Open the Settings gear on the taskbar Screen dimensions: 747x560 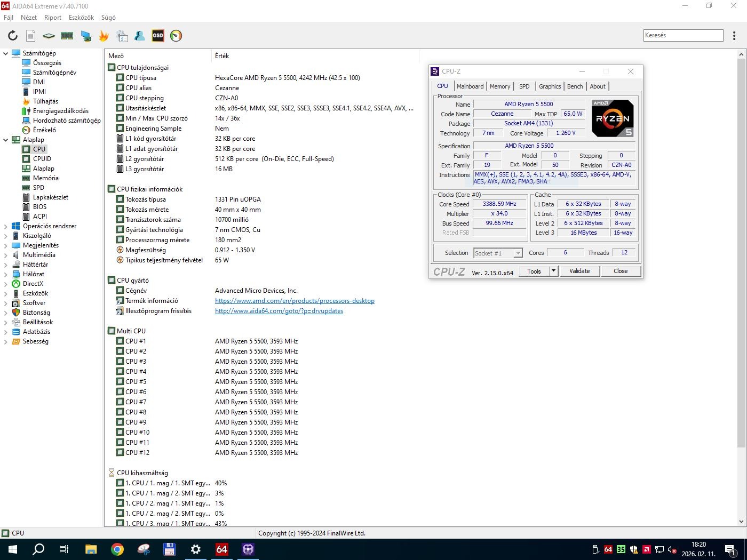click(x=195, y=549)
